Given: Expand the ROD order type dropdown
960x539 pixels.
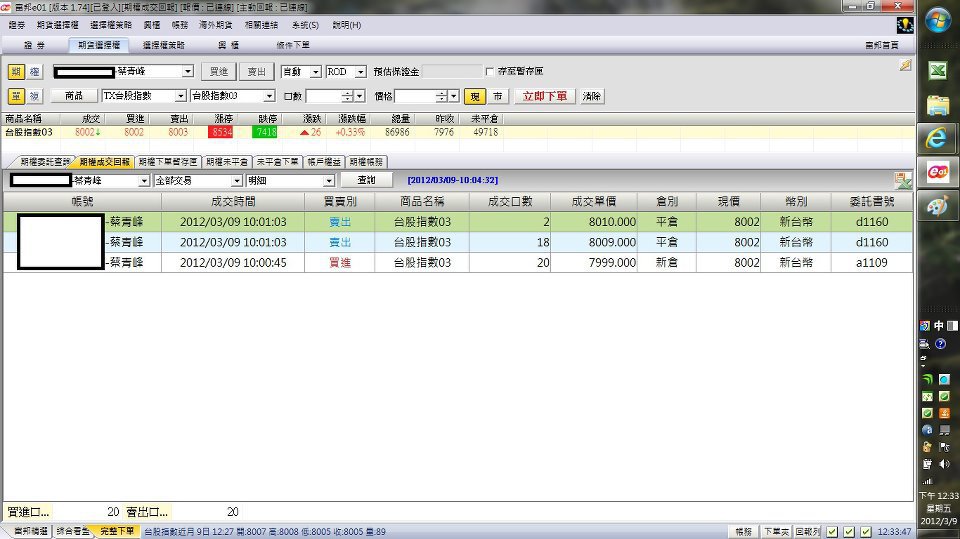Looking at the screenshot, I should (x=361, y=72).
